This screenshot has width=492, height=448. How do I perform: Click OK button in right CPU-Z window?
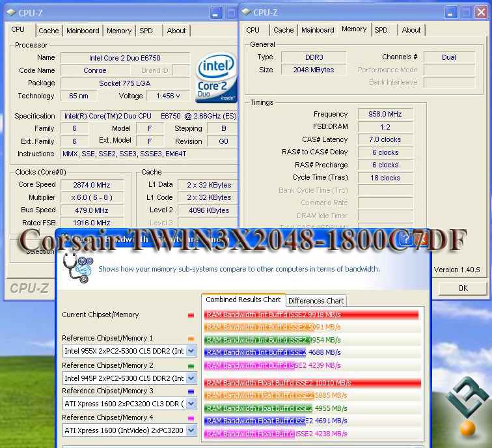463,288
